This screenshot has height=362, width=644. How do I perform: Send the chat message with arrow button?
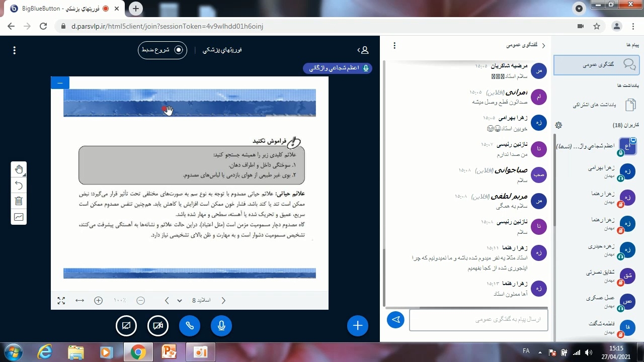pos(395,320)
